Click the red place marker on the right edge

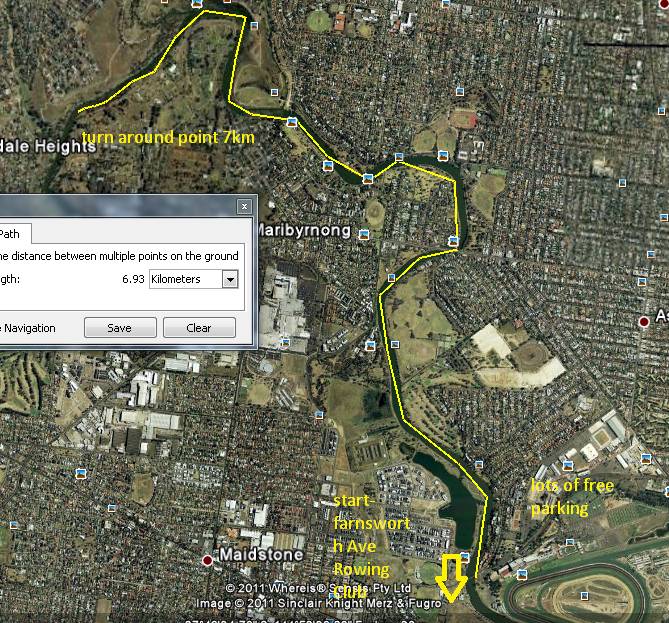click(645, 321)
